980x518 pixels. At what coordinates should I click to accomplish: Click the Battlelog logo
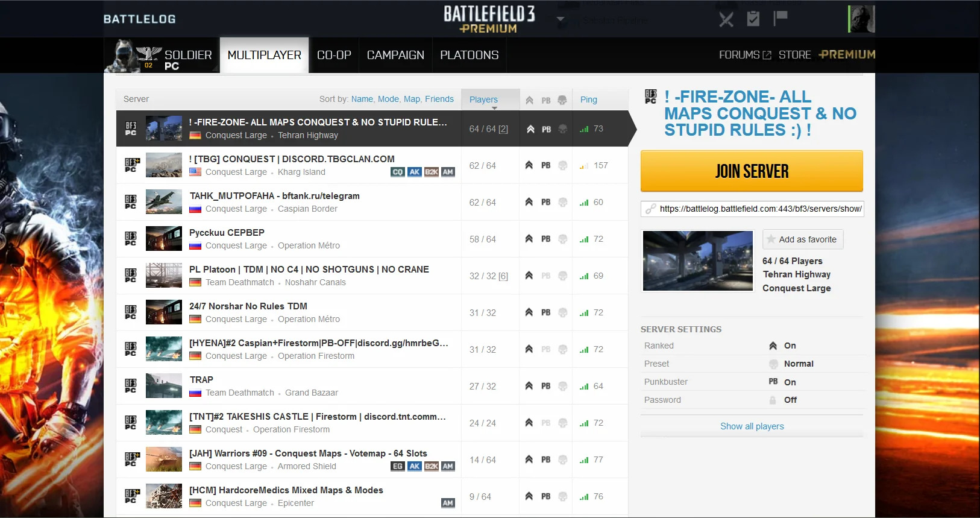pyautogui.click(x=140, y=19)
